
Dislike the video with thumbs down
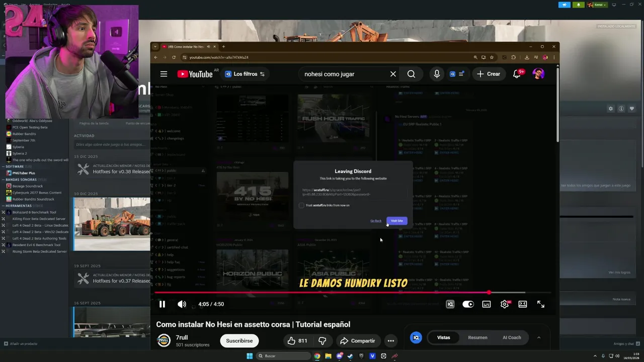coord(323,341)
